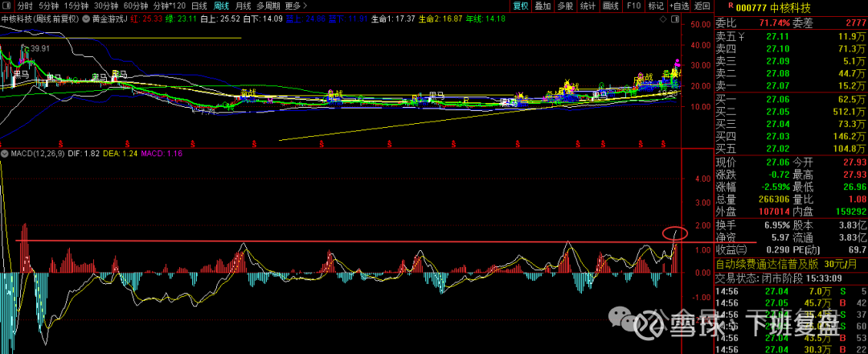This screenshot has height=354, width=868.
Task: Click the 39.91 high price label on the chart
Action: click(x=39, y=48)
